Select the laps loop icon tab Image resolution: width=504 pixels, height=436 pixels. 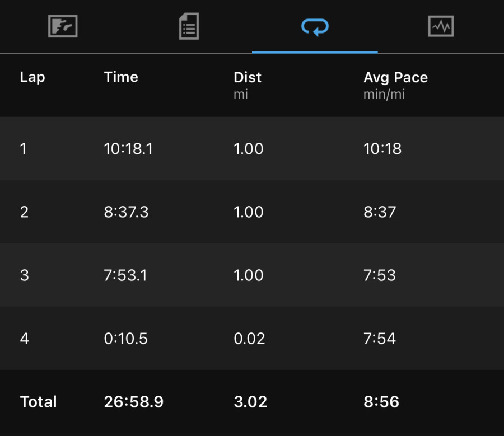tap(315, 27)
